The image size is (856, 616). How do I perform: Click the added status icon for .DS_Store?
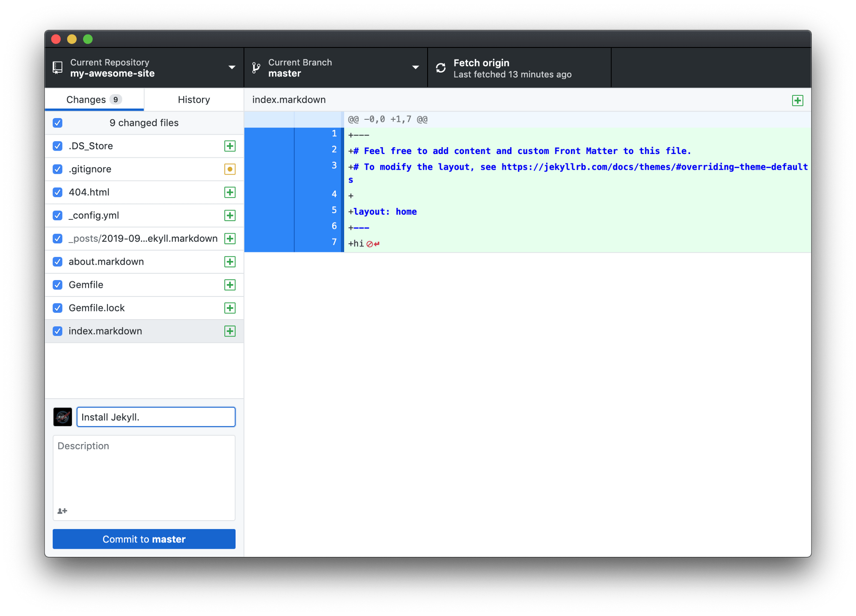point(230,146)
